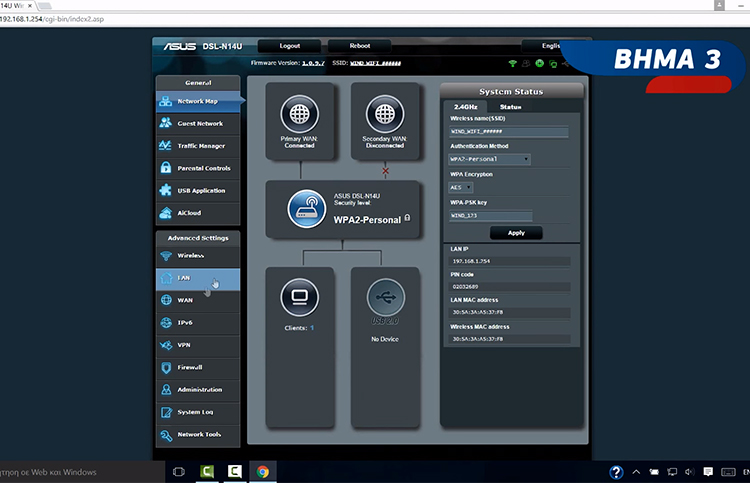Click the Wireless wifi icon in Advanced Settings
This screenshot has height=483, width=750.
pyautogui.click(x=166, y=256)
